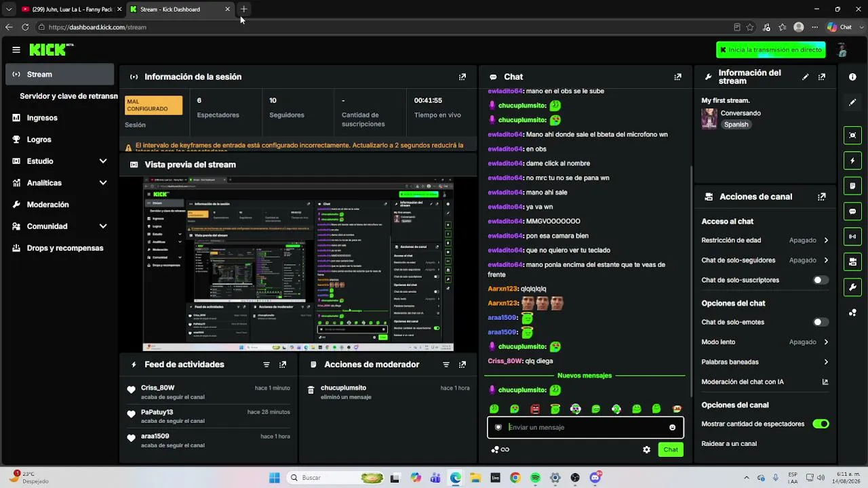
Task: Open the user avatar menu at top right
Action: coord(842,49)
